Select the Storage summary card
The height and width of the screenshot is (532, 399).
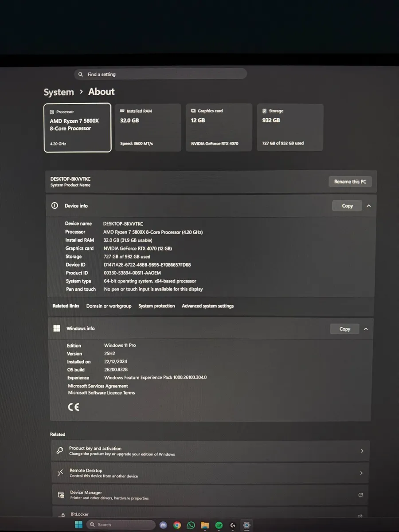coord(290,128)
